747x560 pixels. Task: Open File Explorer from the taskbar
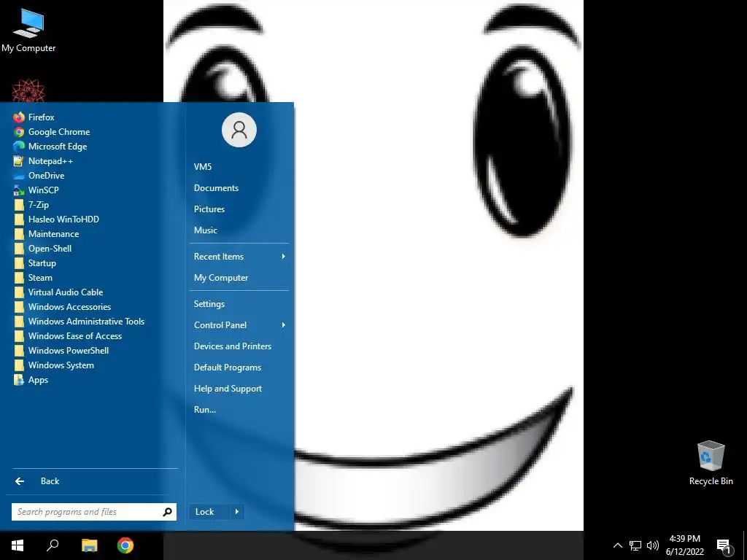click(89, 545)
